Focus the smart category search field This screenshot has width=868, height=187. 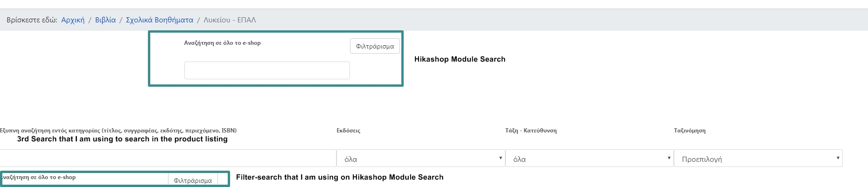coord(168,158)
